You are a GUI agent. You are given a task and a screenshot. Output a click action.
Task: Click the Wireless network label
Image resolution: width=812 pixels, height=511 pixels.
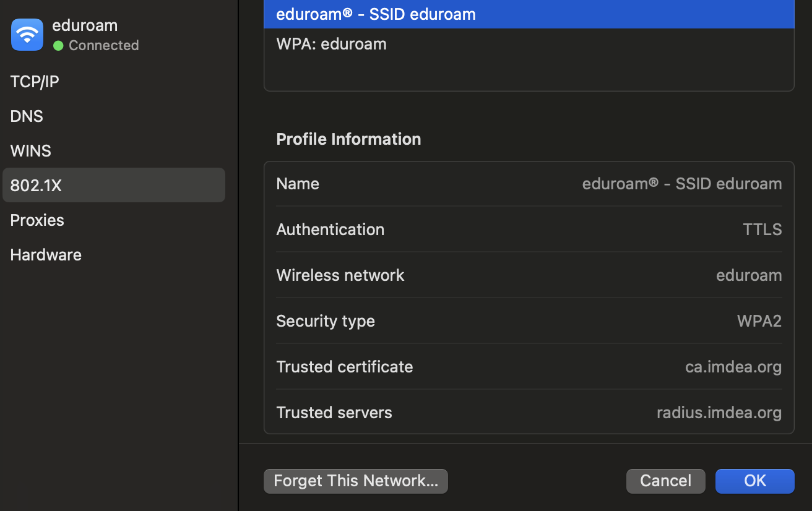pos(340,275)
